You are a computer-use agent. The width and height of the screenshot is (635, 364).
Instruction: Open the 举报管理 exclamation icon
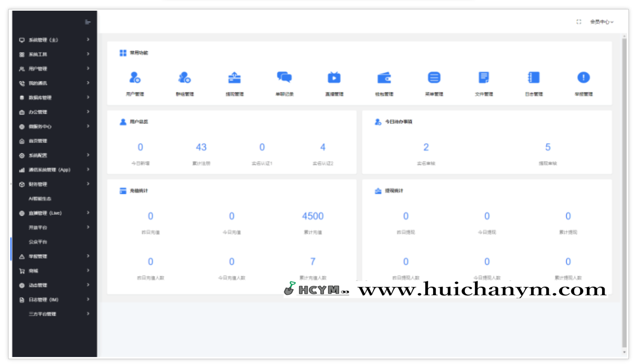point(583,78)
